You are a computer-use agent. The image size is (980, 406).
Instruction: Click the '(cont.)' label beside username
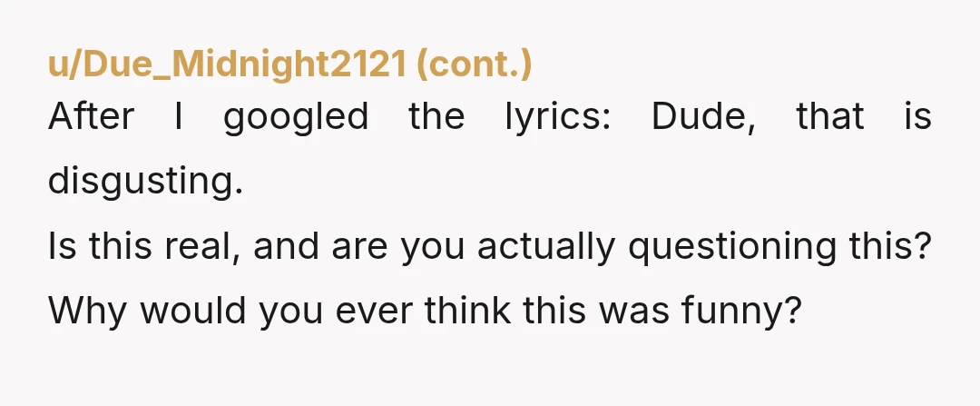[475, 65]
